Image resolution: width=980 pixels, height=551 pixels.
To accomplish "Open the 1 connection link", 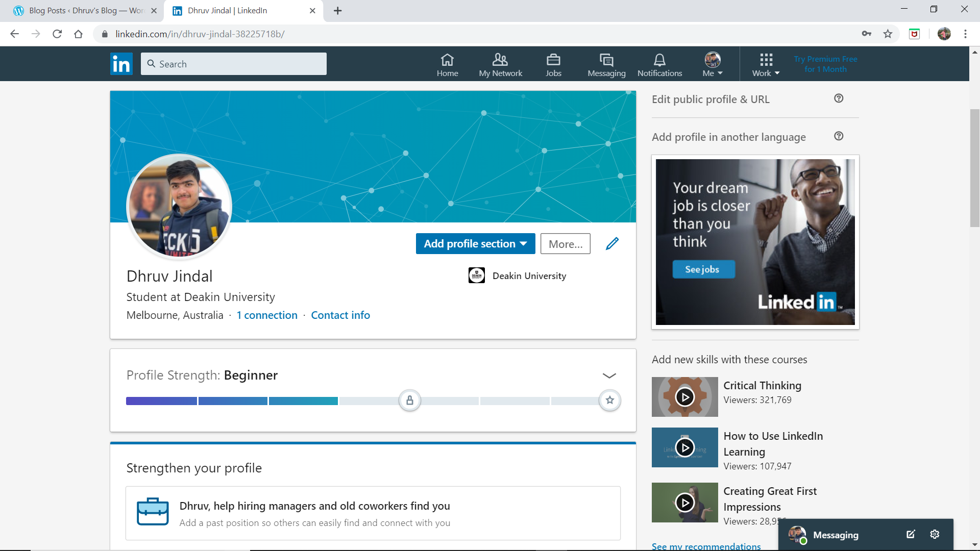I will coord(267,315).
